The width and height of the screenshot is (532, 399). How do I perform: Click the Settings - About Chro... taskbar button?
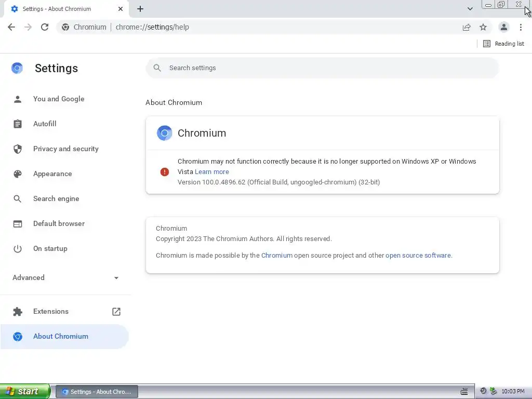tap(97, 392)
